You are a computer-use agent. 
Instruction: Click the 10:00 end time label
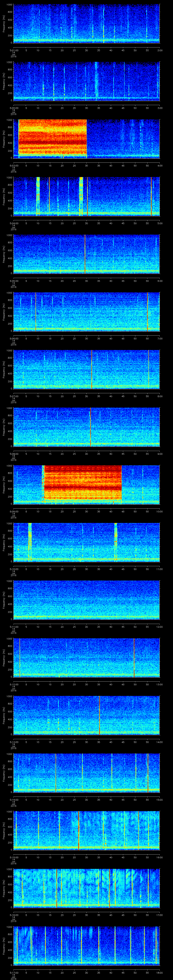(159, 511)
